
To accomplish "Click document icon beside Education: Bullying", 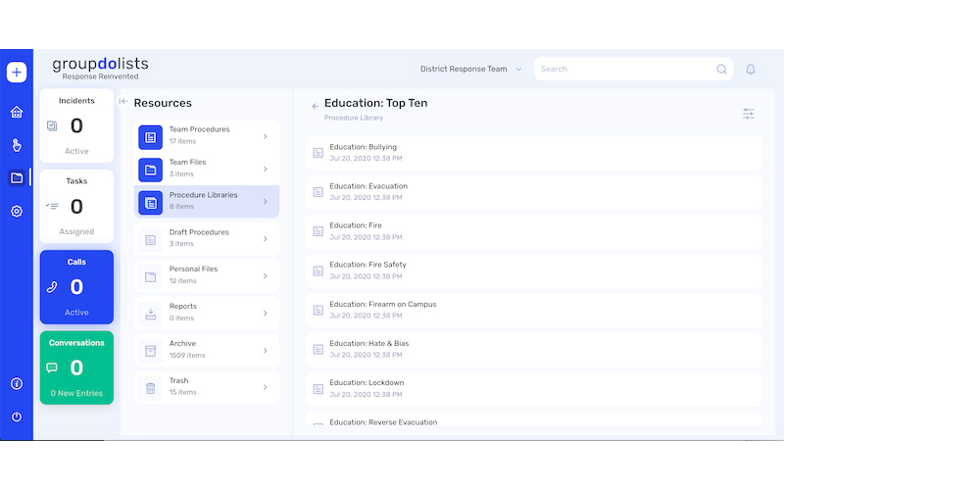I will tap(318, 153).
